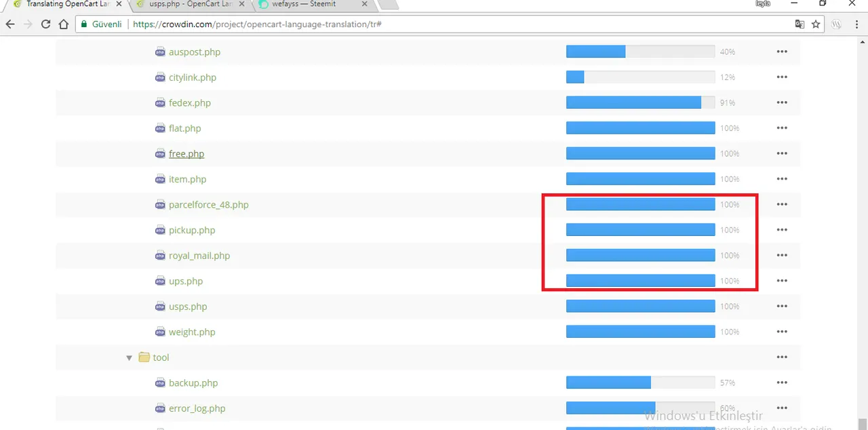Click the PHP file icon beside usps.php
868x430 pixels.
(160, 306)
